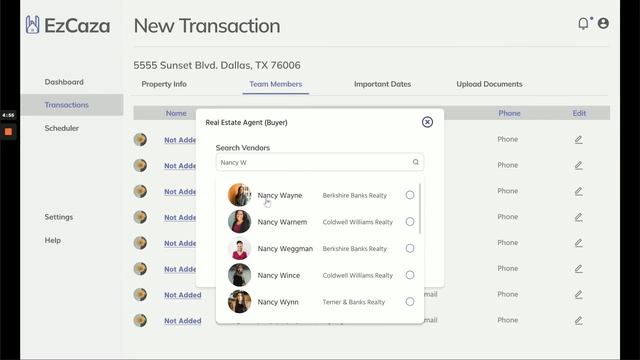Click the address 5555 Sunset Blvd. Dallas
The image size is (640, 360).
tap(217, 65)
